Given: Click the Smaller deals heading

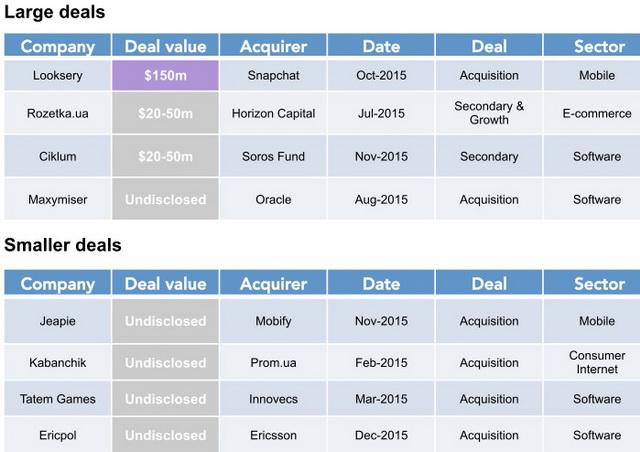Looking at the screenshot, I should coord(63,245).
